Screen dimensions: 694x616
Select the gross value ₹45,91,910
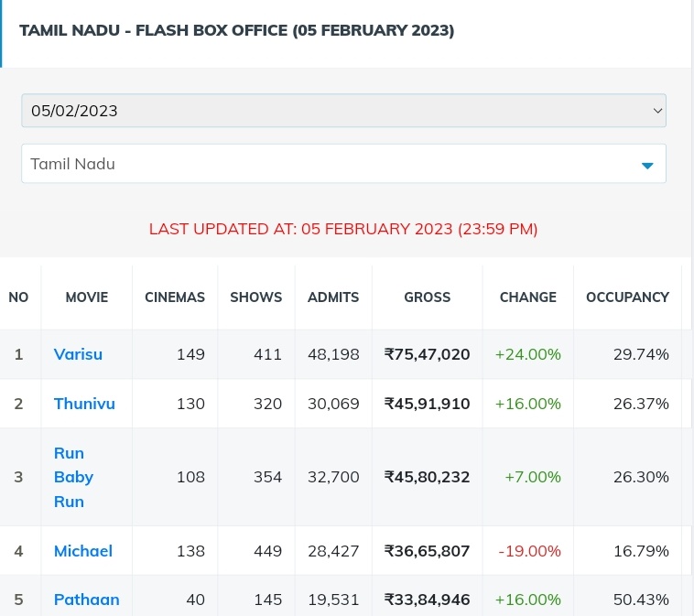(x=427, y=404)
